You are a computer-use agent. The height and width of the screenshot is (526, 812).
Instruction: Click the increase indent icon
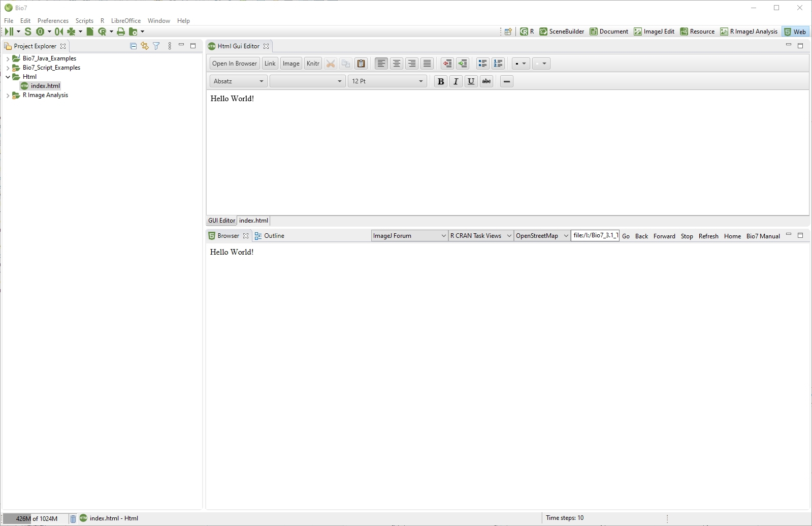click(x=463, y=64)
